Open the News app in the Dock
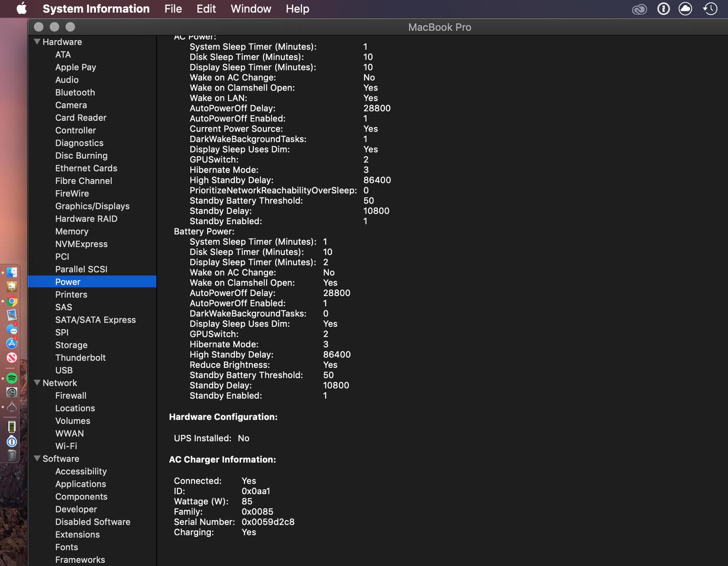 (x=12, y=357)
